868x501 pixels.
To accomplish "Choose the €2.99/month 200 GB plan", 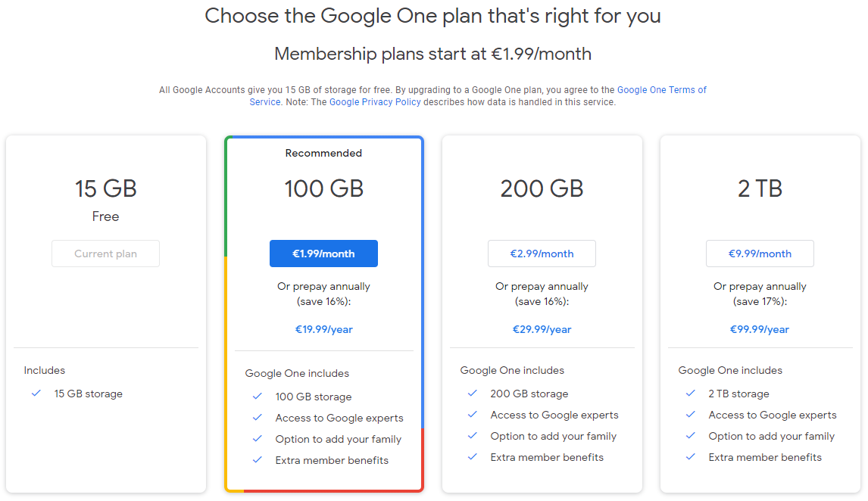I will (x=542, y=254).
